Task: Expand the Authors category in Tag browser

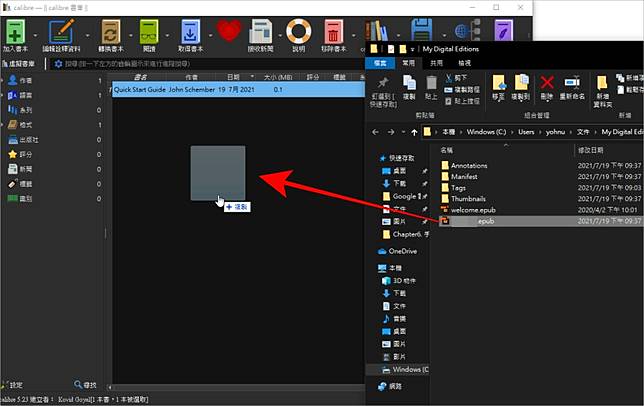Action: [x=2, y=80]
